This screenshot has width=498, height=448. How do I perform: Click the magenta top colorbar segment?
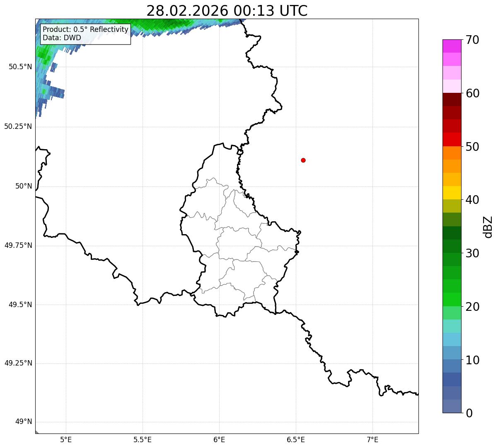tap(452, 46)
